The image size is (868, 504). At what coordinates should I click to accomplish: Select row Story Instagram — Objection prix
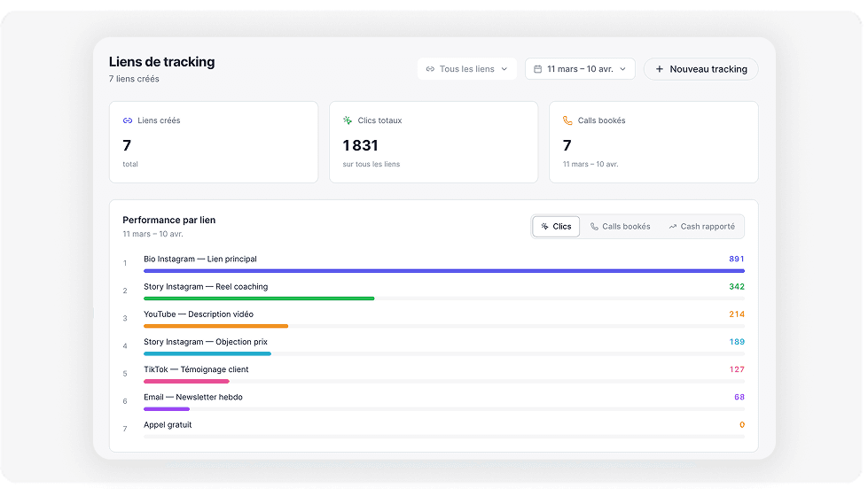[x=434, y=346]
